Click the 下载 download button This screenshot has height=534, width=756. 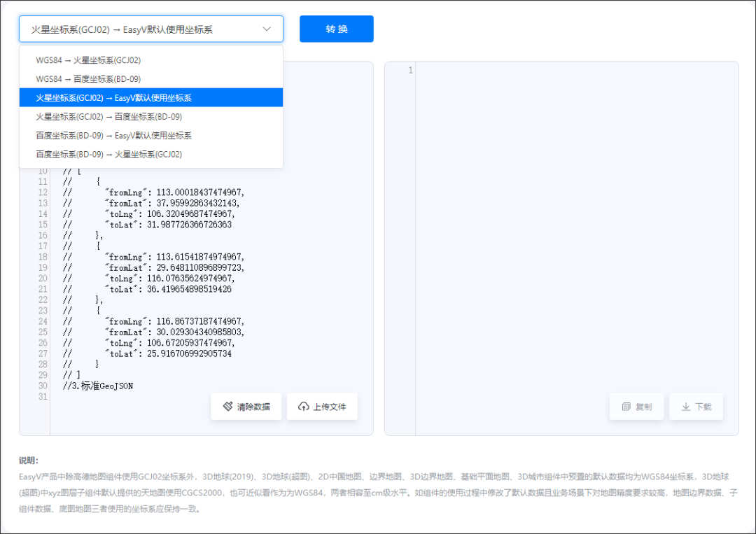[x=696, y=407]
